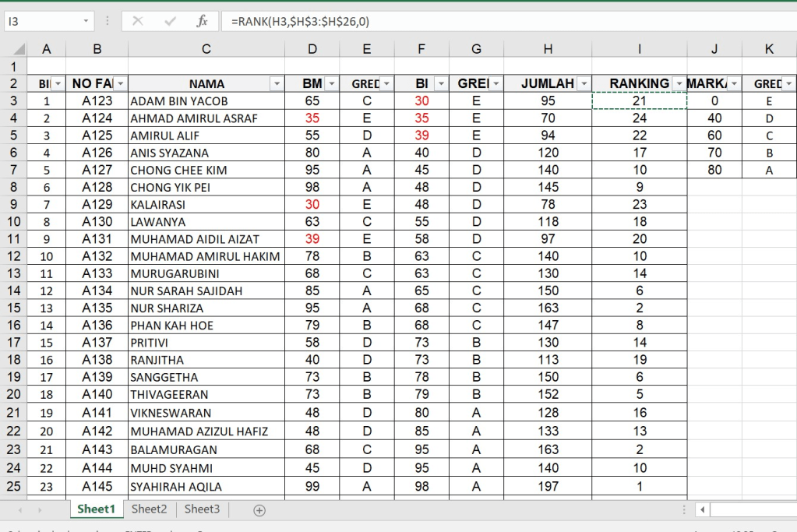
Task: Open the BM column filter dropdown
Action: 331,83
